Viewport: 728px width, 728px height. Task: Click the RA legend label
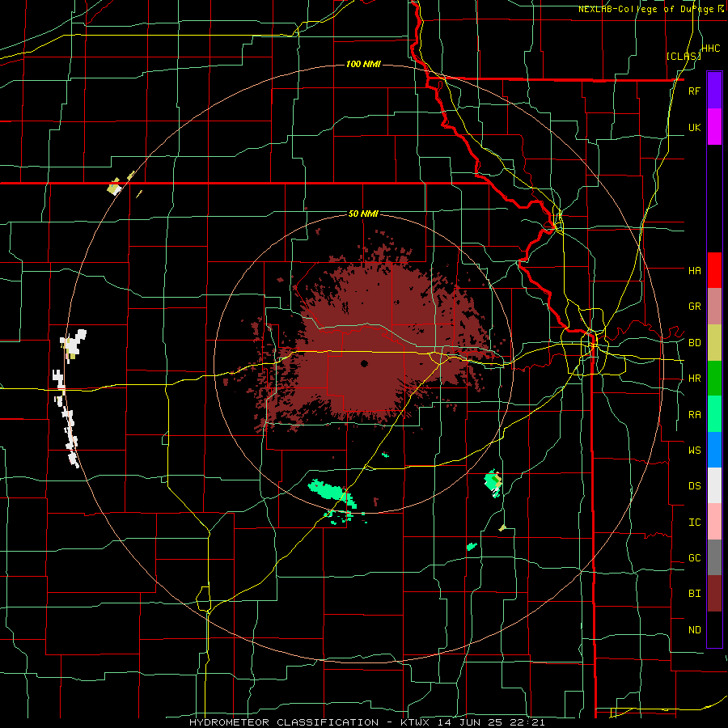(694, 415)
